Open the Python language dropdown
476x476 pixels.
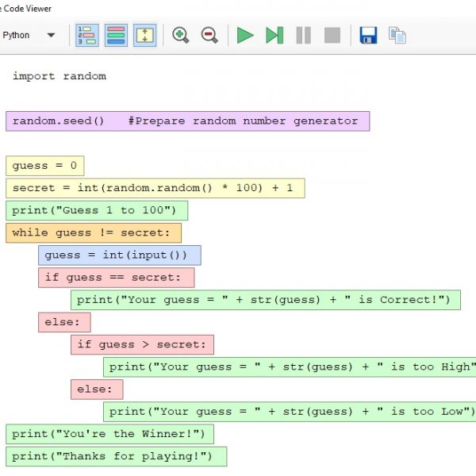pos(29,35)
